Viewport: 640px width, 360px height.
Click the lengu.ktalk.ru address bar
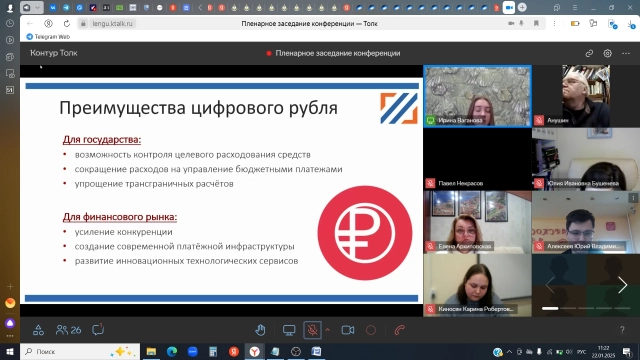click(x=112, y=24)
